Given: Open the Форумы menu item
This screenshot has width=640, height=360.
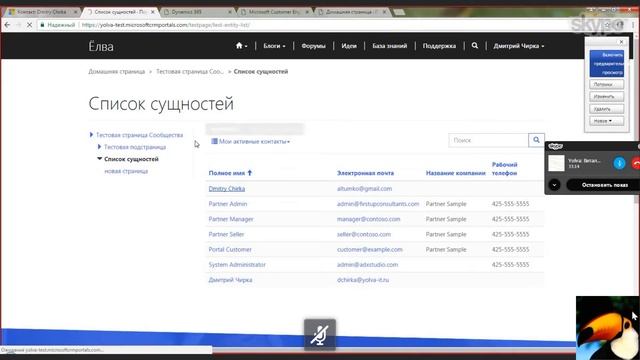Looking at the screenshot, I should (x=313, y=46).
